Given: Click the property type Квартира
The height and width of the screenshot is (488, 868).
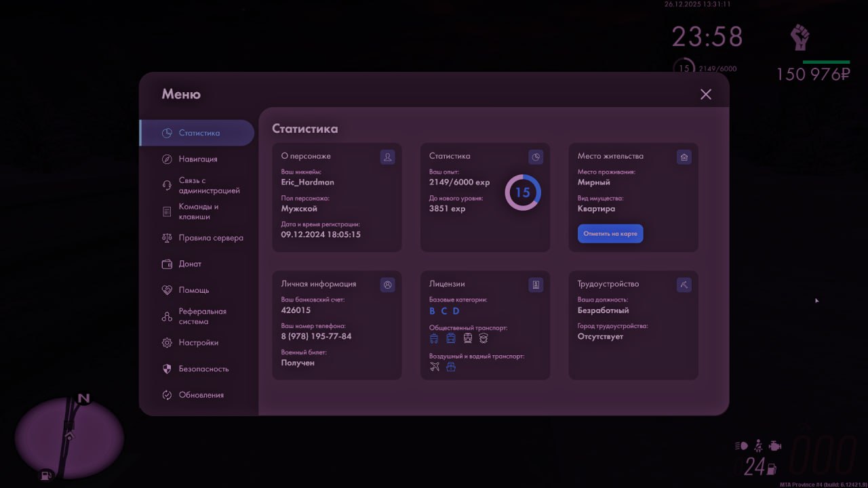Looking at the screenshot, I should [x=597, y=209].
